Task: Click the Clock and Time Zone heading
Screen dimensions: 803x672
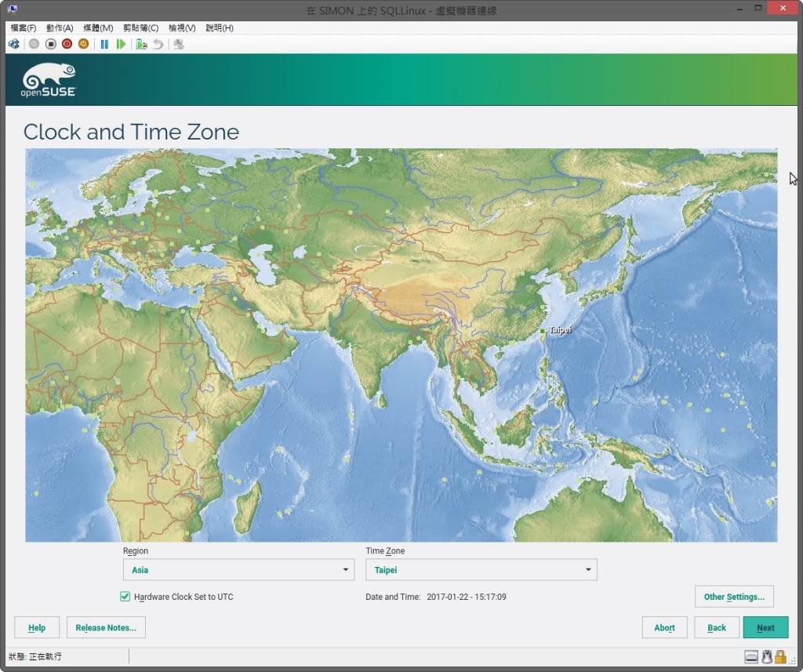Action: pos(131,132)
